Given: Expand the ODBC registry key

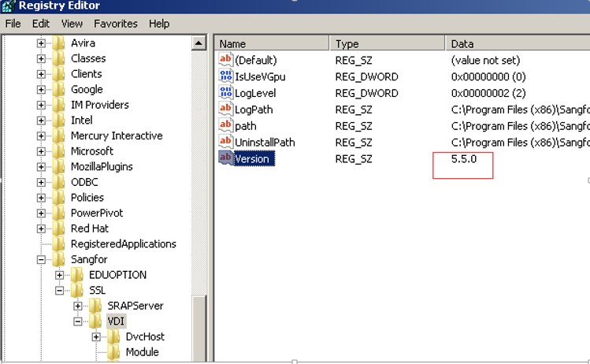Looking at the screenshot, I should (41, 182).
